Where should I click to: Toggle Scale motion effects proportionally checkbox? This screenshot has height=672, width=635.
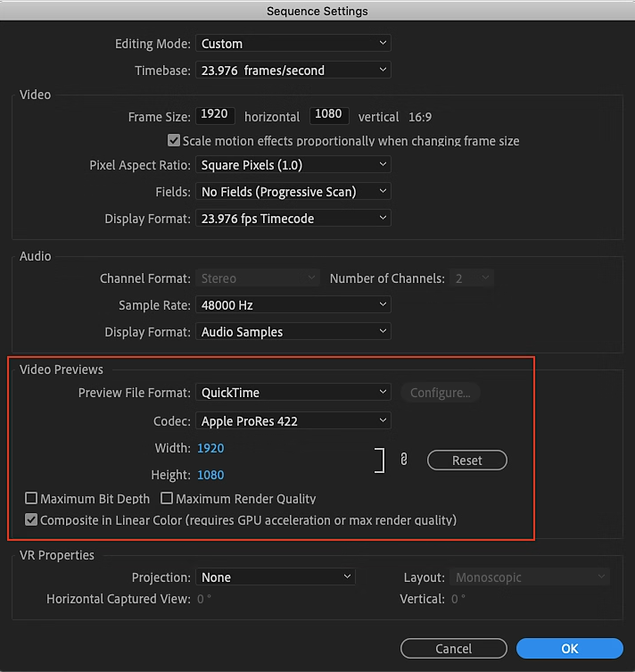coord(174,141)
